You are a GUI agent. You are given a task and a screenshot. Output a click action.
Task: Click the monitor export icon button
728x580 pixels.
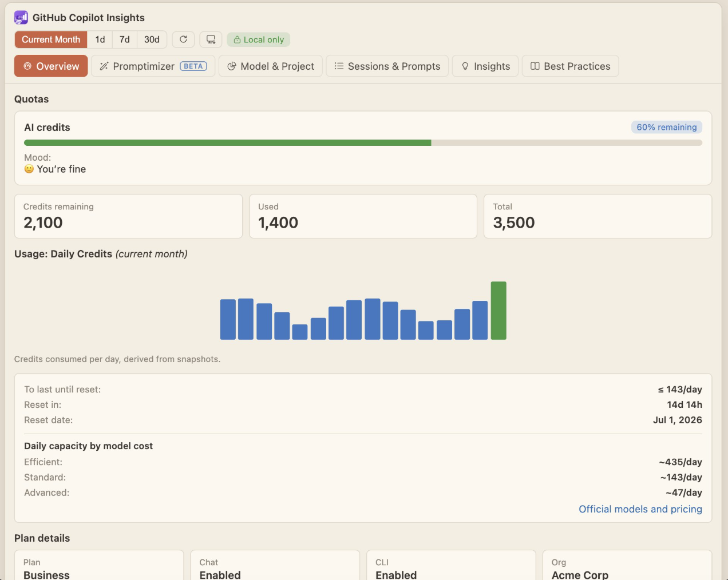click(211, 39)
